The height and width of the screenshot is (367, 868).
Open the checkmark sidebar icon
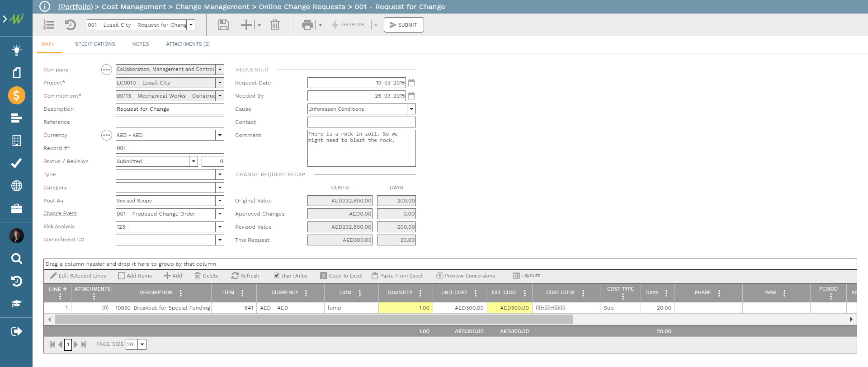(x=17, y=163)
